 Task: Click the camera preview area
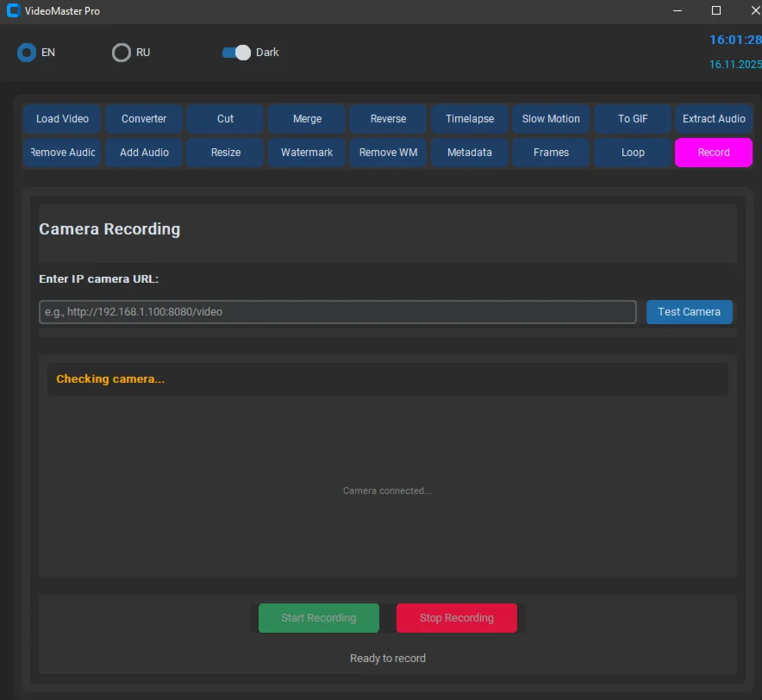click(387, 490)
